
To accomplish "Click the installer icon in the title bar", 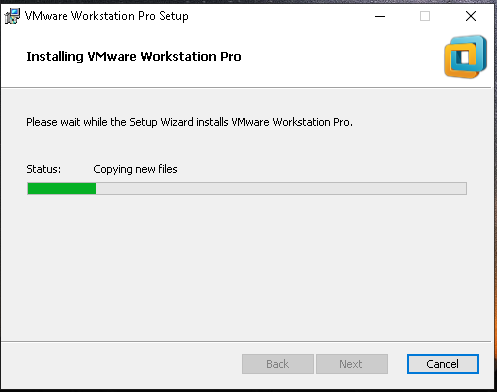I will 12,16.
